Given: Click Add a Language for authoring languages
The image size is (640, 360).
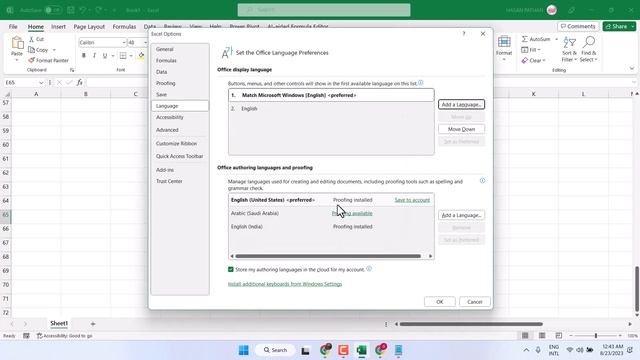Looking at the screenshot, I should tap(462, 215).
